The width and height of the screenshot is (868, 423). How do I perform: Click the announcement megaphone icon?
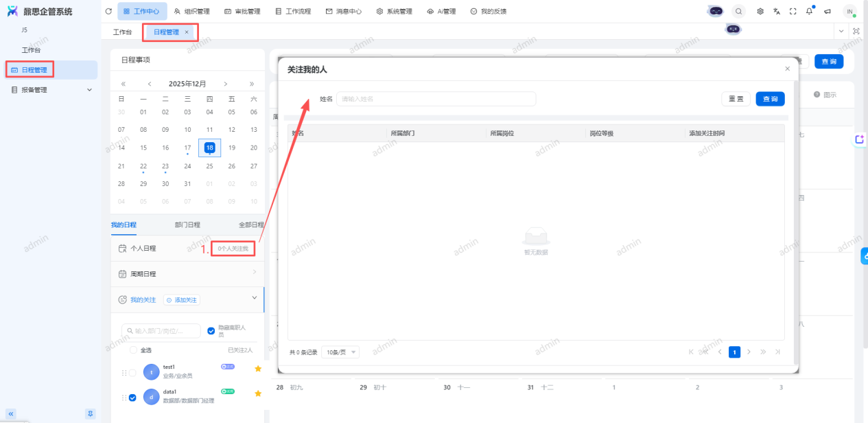[x=828, y=12]
